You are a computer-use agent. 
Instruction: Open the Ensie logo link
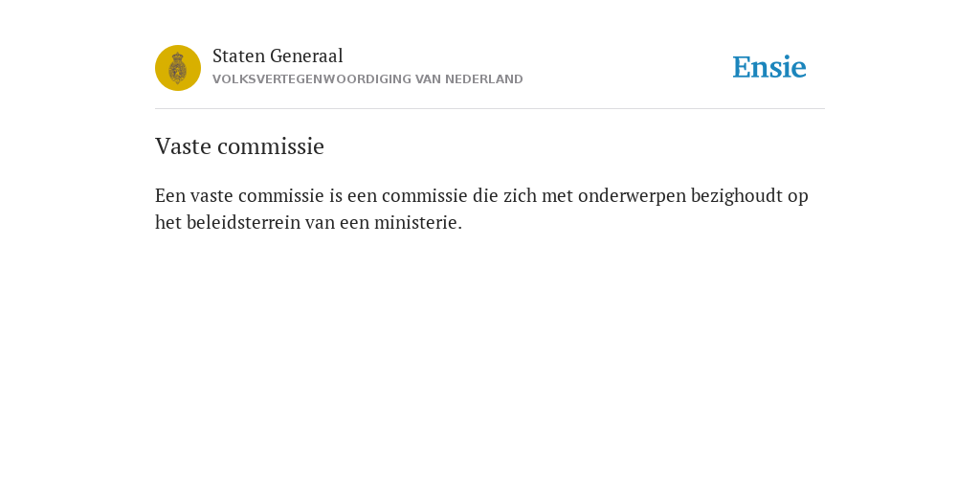pos(769,67)
